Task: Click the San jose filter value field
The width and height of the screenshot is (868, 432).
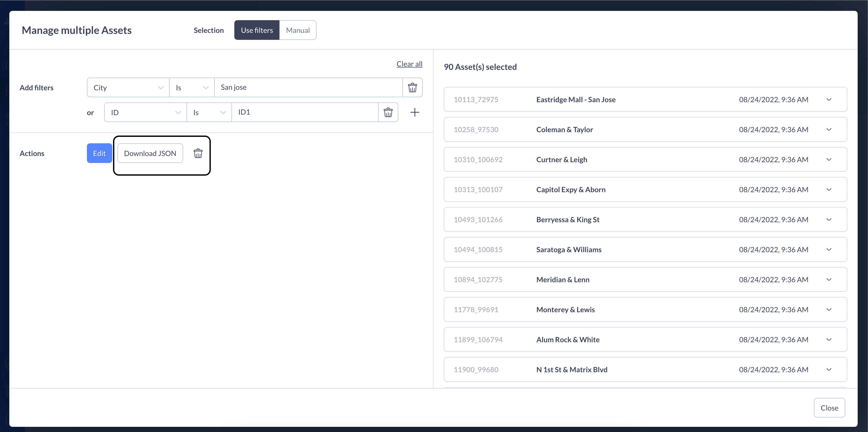Action: coord(308,88)
